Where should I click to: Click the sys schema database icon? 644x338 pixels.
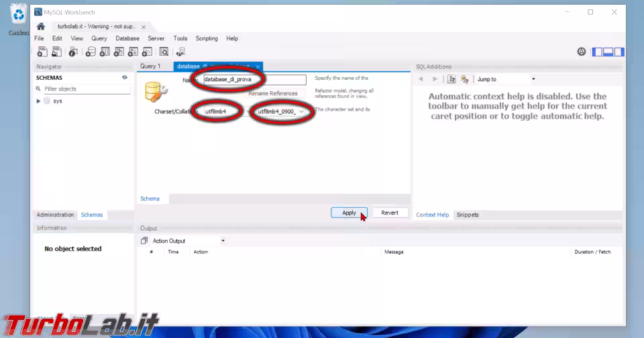[x=47, y=101]
